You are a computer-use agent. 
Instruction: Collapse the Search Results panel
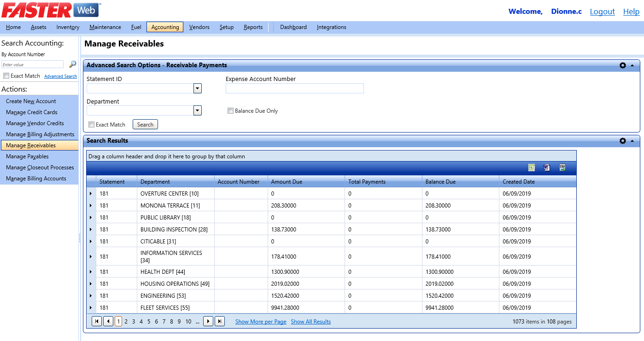point(632,141)
